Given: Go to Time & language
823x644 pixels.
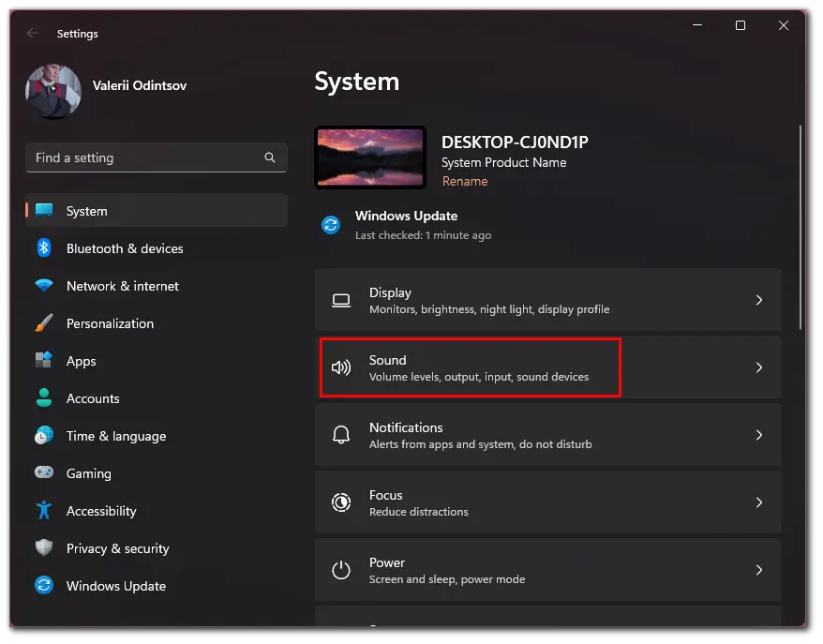Looking at the screenshot, I should tap(157, 436).
